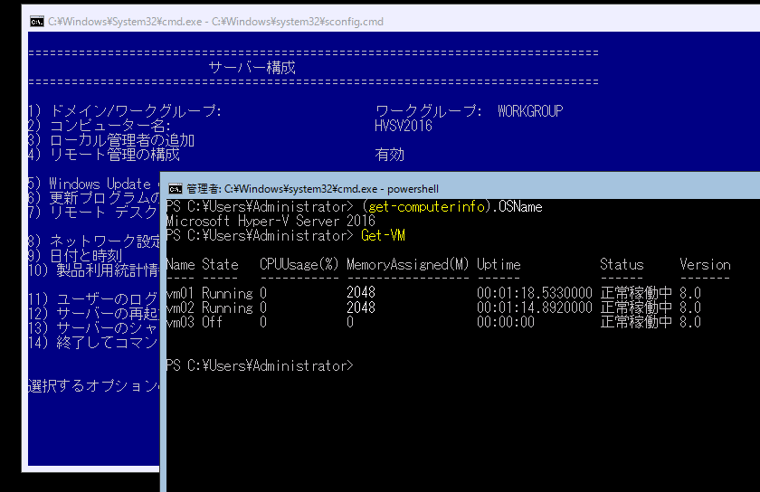Viewport: 760px width, 492px height.
Task: Click vm02 uptime 00:01:14.8920000
Action: pyautogui.click(x=535, y=307)
